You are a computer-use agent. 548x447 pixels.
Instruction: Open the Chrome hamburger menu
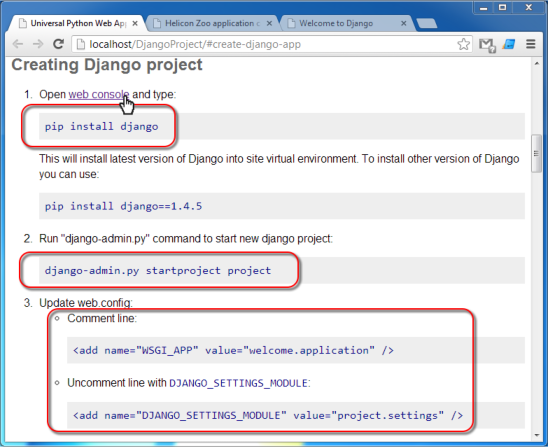click(x=531, y=44)
